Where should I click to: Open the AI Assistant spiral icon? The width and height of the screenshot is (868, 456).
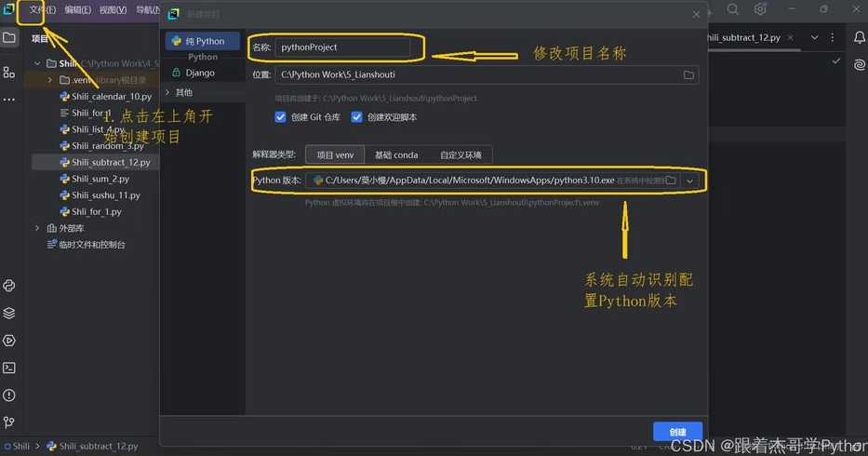click(859, 65)
